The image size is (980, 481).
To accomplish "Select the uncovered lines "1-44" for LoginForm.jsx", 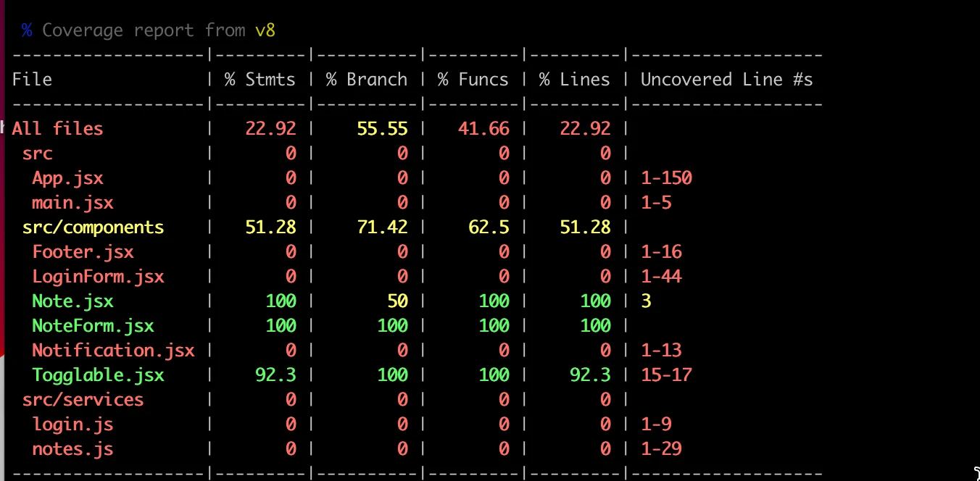I will tap(661, 277).
